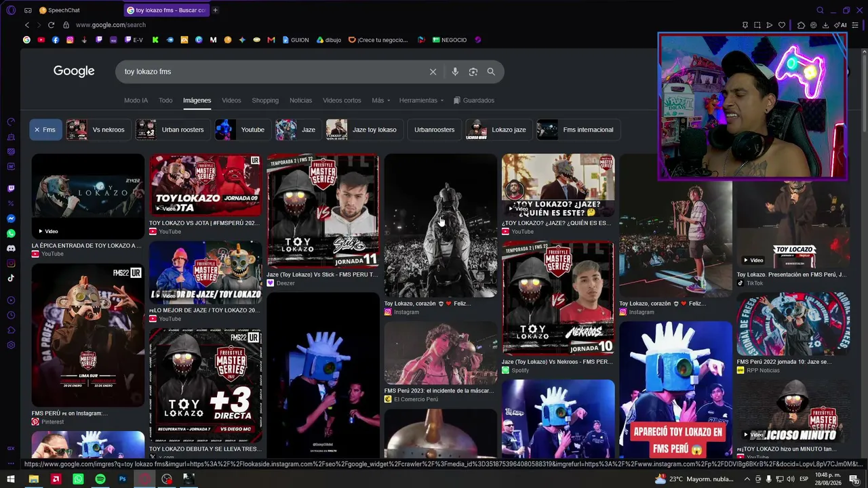
Task: Open the Kick bookmark icon
Action: click(155, 40)
